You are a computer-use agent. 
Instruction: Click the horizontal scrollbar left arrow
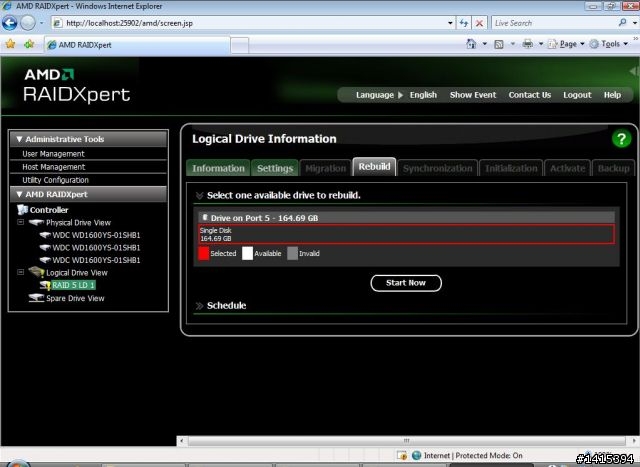182,441
